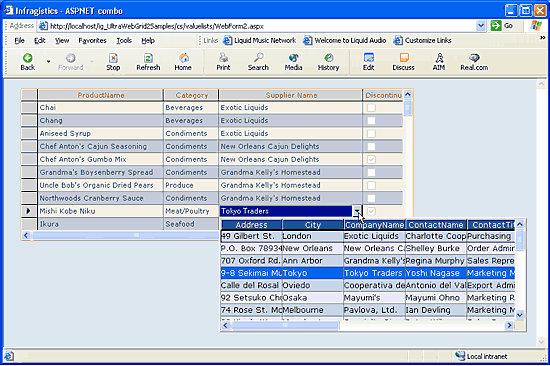Screen dimensions: 550x366
Task: Print the page with Print icon
Action: tap(223, 62)
